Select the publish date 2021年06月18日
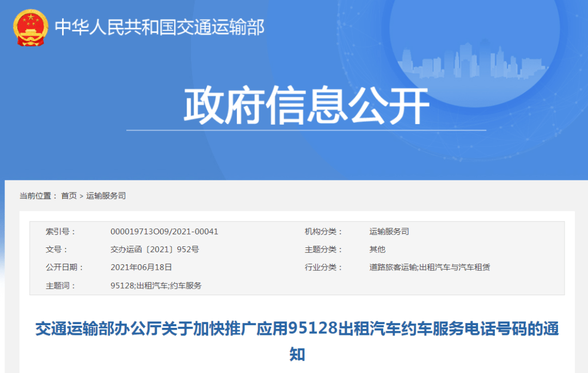Screen dimensions: 588x373 coord(141,267)
